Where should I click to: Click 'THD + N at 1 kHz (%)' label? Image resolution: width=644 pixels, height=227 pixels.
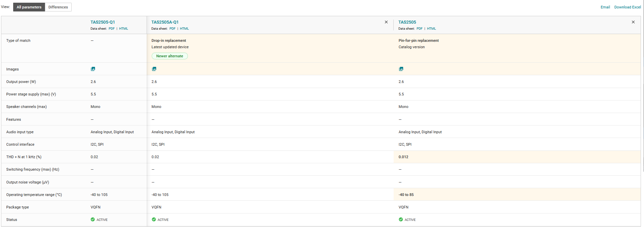pos(24,157)
